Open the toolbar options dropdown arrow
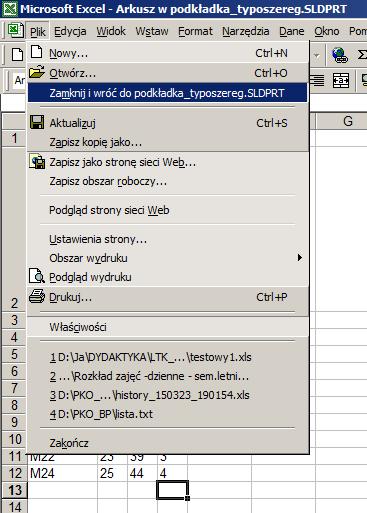Viewport: 367px width, 513px height. (316, 55)
